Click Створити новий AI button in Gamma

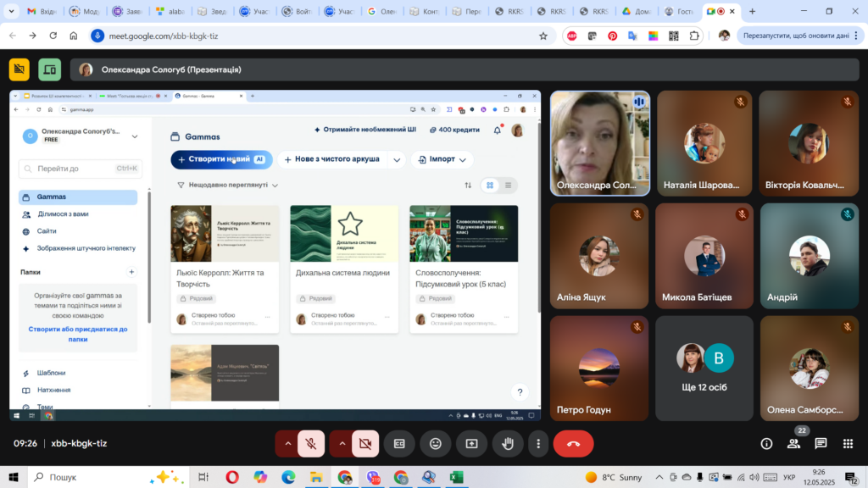221,159
